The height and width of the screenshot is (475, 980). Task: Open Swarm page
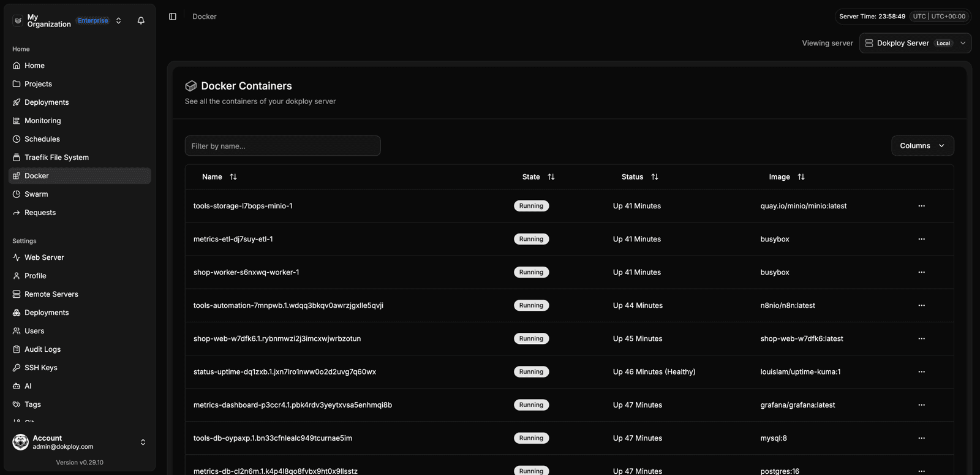(80, 194)
